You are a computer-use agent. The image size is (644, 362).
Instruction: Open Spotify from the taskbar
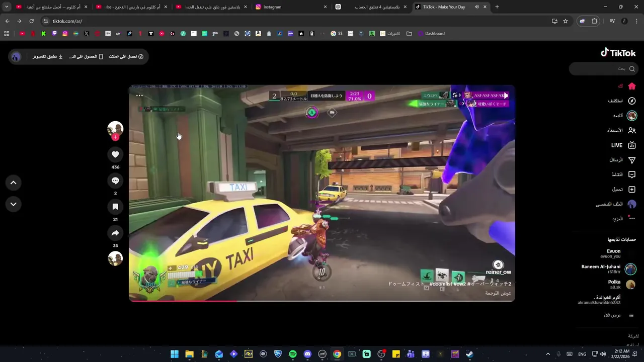point(293,354)
